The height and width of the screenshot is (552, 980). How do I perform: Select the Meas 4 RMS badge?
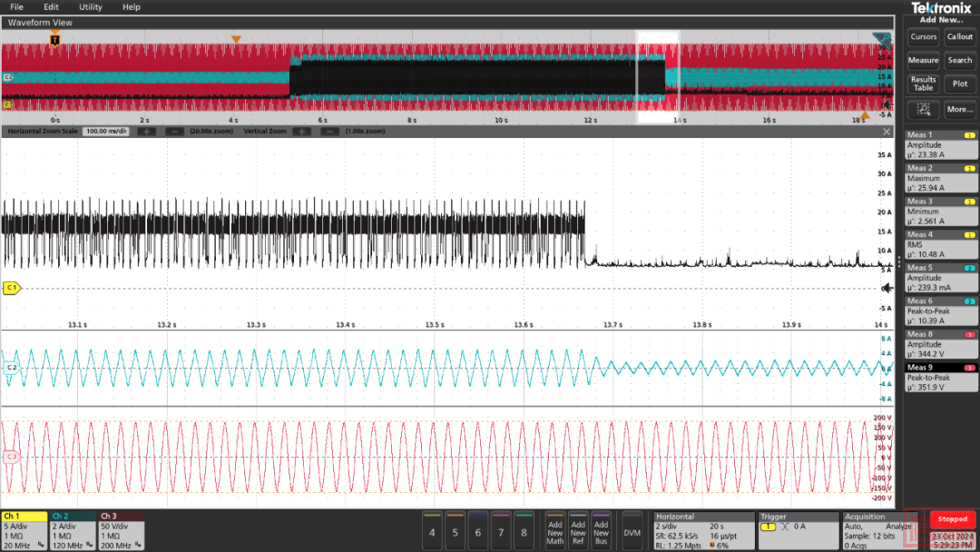(x=941, y=244)
